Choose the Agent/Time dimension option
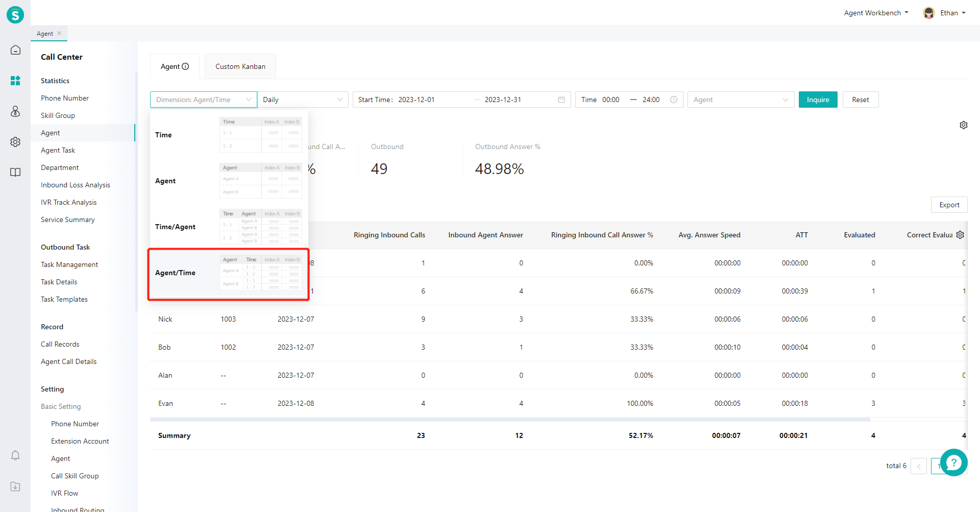This screenshot has height=512, width=980. pos(229,274)
